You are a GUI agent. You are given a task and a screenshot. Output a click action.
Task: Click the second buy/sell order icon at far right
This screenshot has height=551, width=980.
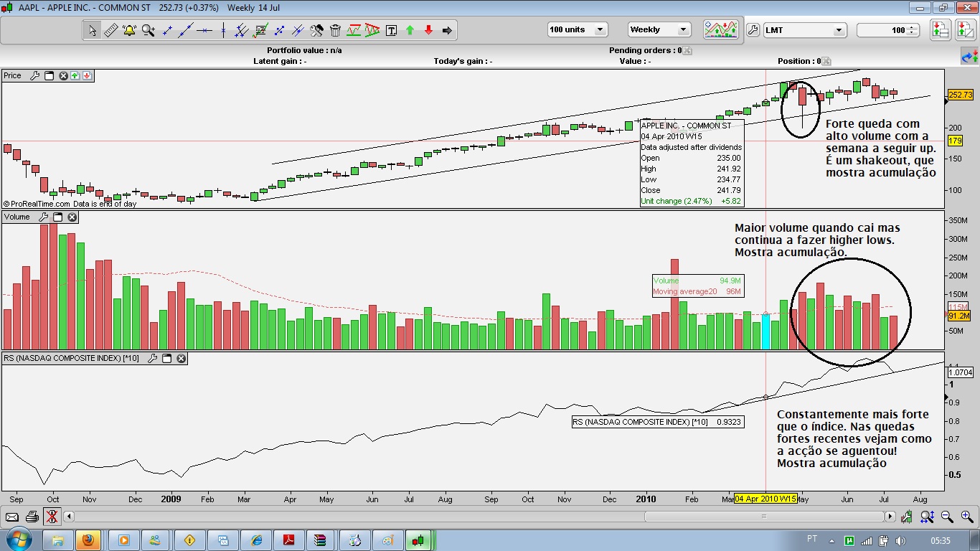coord(965,29)
